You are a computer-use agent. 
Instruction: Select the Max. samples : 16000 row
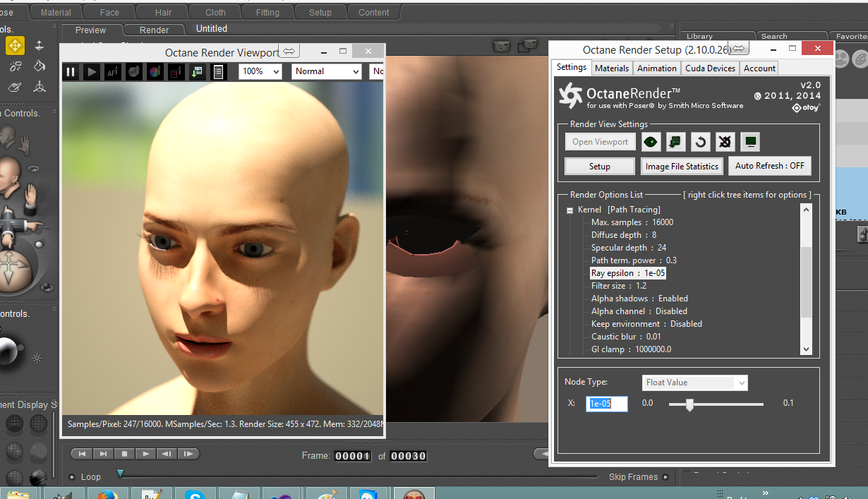(632, 222)
